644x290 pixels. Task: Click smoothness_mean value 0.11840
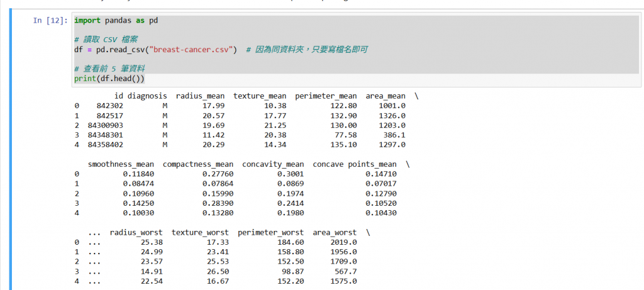coord(139,174)
